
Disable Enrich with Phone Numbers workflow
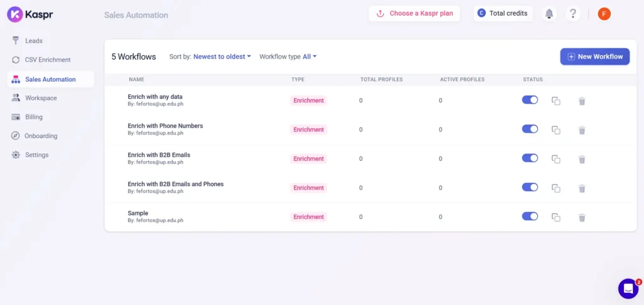pos(530,129)
